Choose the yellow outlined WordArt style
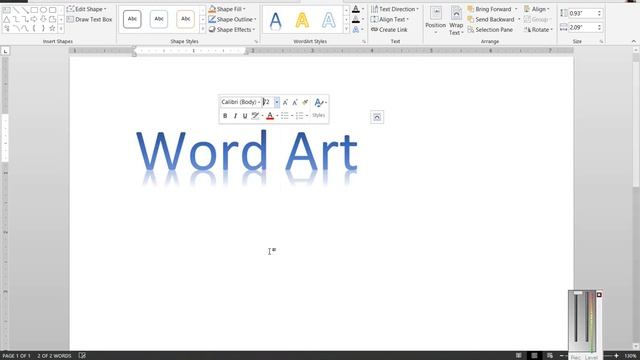 (x=302, y=20)
